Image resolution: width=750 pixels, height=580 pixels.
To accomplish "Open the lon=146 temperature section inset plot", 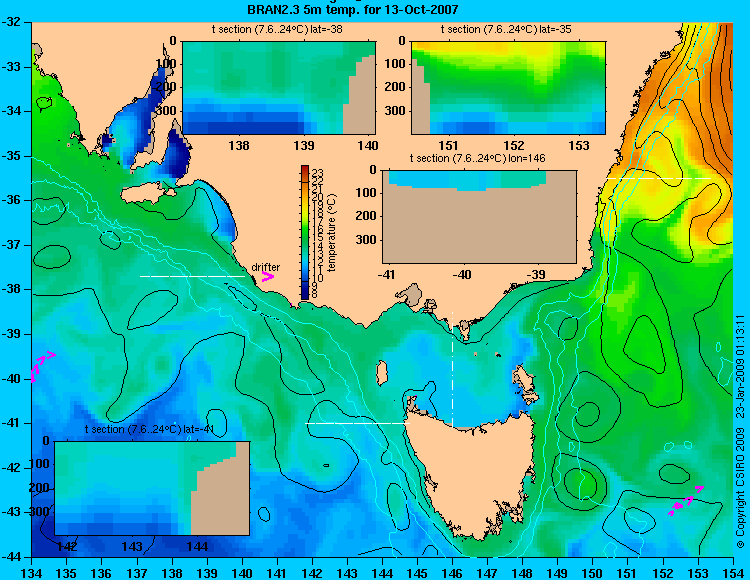I will click(x=479, y=216).
